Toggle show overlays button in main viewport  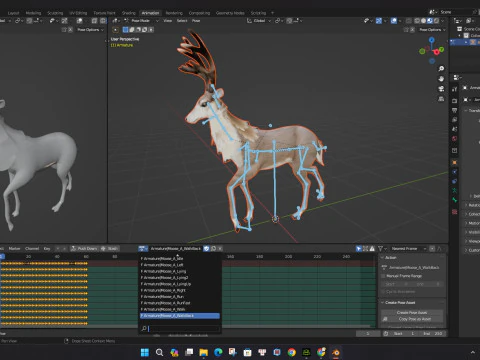point(394,21)
